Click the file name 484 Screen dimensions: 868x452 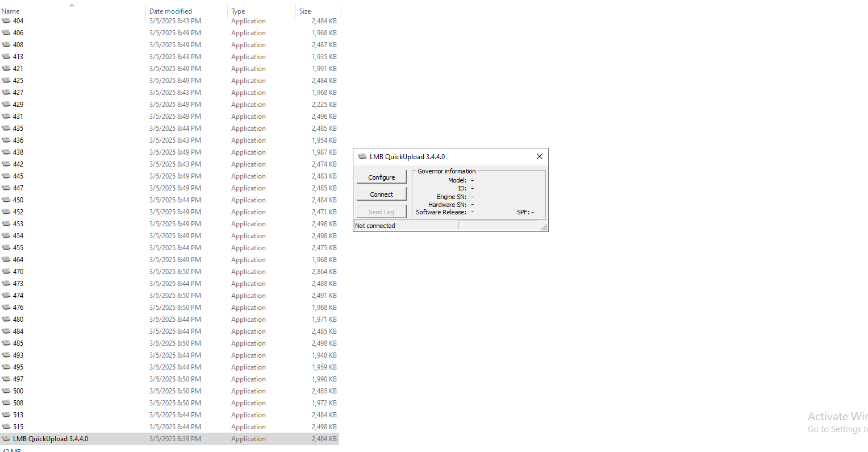18,331
